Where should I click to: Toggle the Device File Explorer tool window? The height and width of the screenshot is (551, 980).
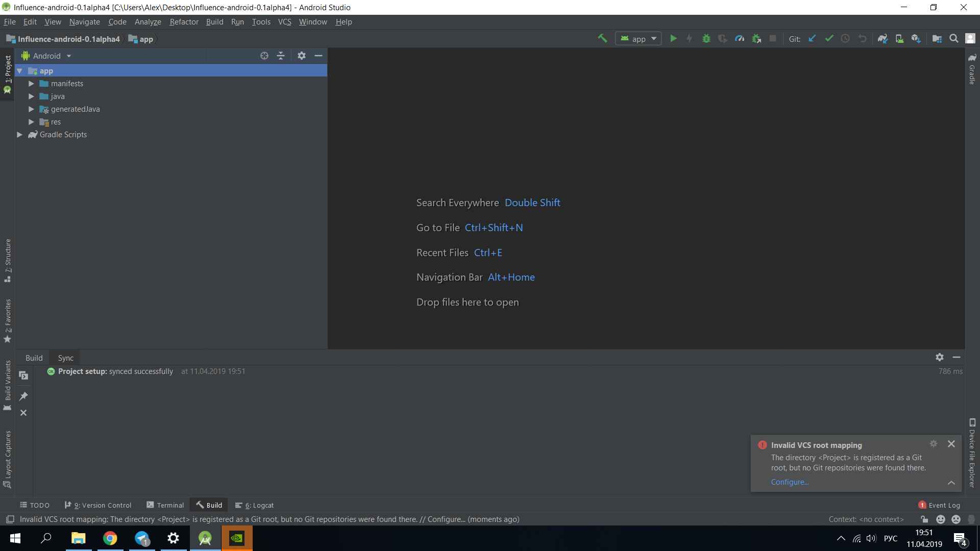point(972,453)
